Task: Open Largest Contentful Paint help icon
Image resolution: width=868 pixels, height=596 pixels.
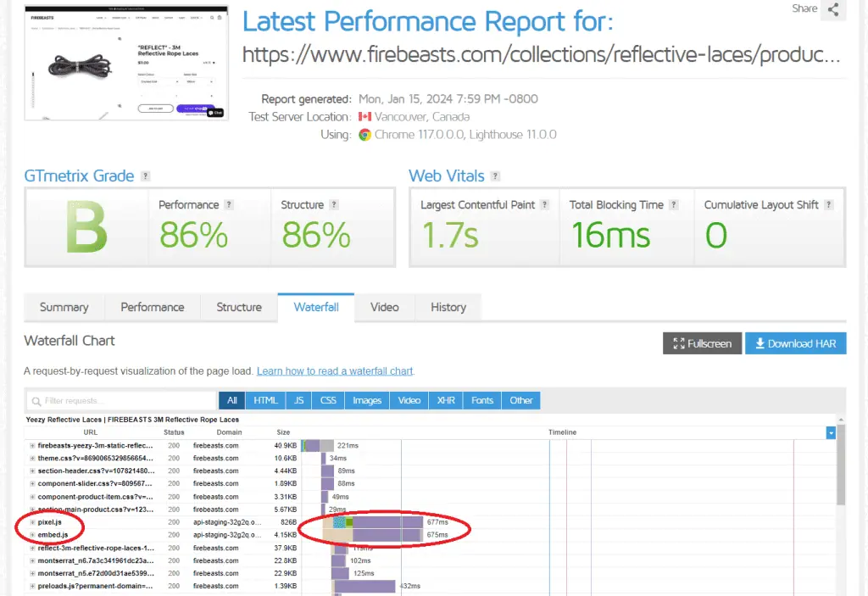Action: [x=545, y=205]
